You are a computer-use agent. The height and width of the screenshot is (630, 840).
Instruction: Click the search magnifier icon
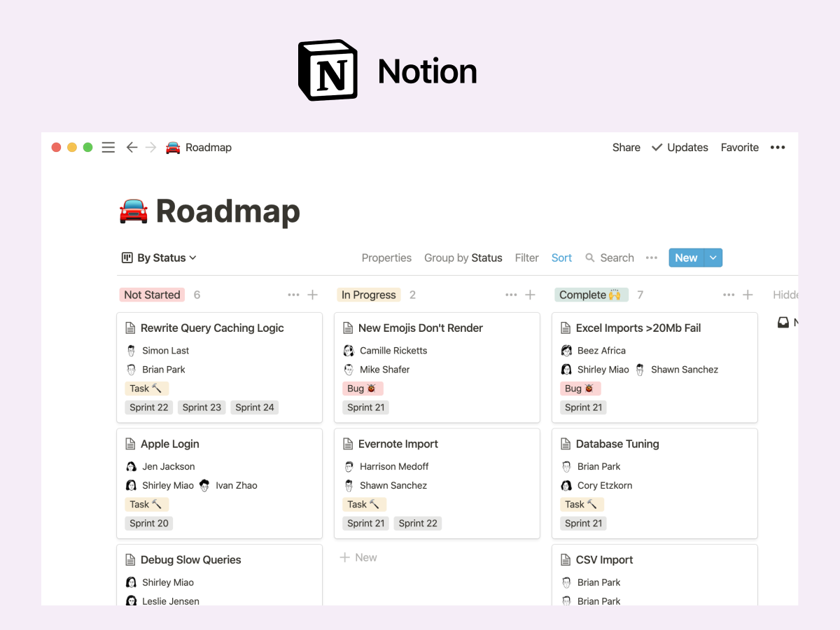point(590,258)
